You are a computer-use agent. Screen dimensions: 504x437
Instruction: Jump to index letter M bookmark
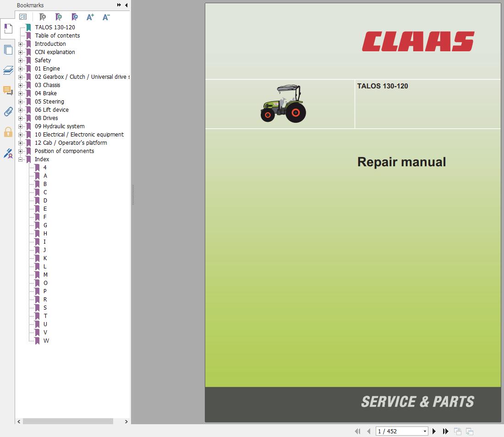pyautogui.click(x=45, y=275)
